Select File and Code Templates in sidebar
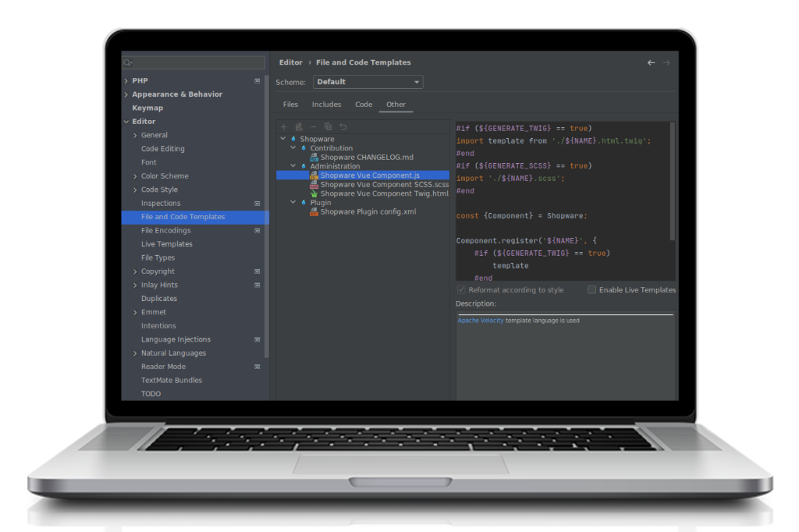Viewport: 799px width, 532px height. coord(195,217)
